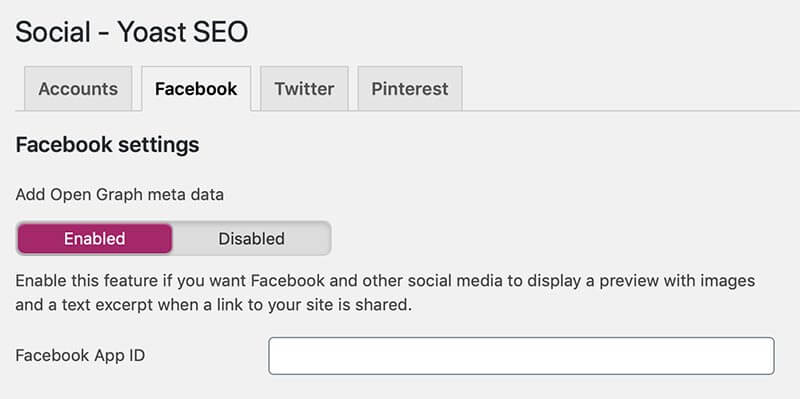Open the Twitter tab
The width and height of the screenshot is (800, 399).
304,89
